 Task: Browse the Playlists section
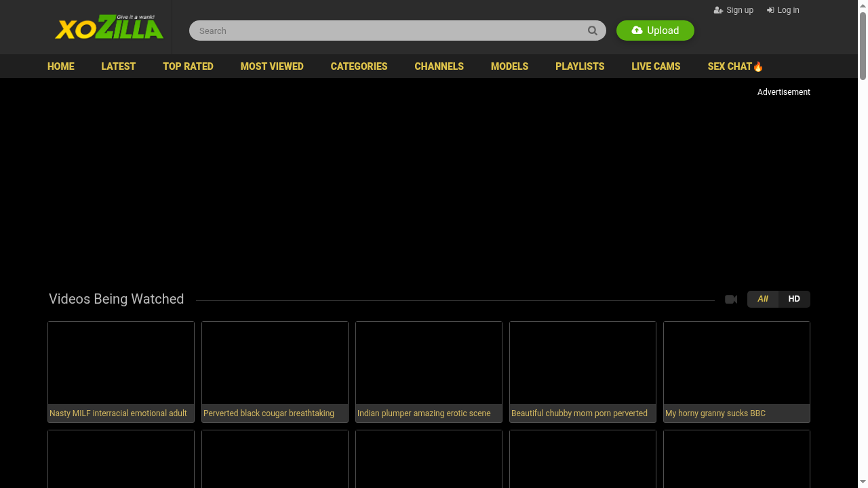click(x=580, y=66)
